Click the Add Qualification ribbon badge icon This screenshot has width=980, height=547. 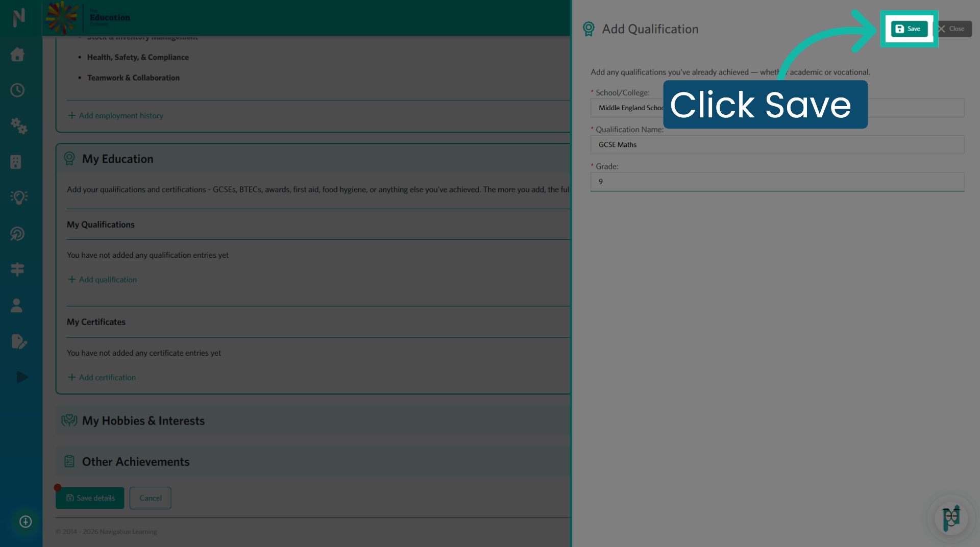click(589, 29)
